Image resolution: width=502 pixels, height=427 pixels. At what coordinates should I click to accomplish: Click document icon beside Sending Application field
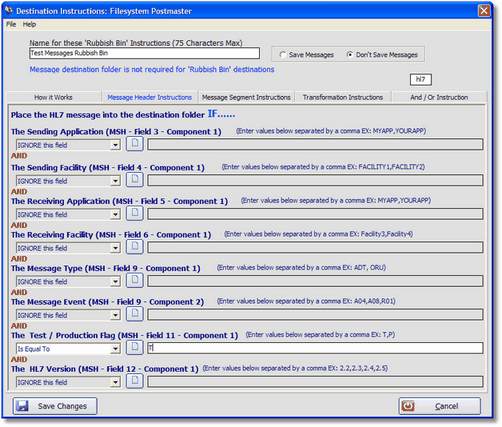135,144
